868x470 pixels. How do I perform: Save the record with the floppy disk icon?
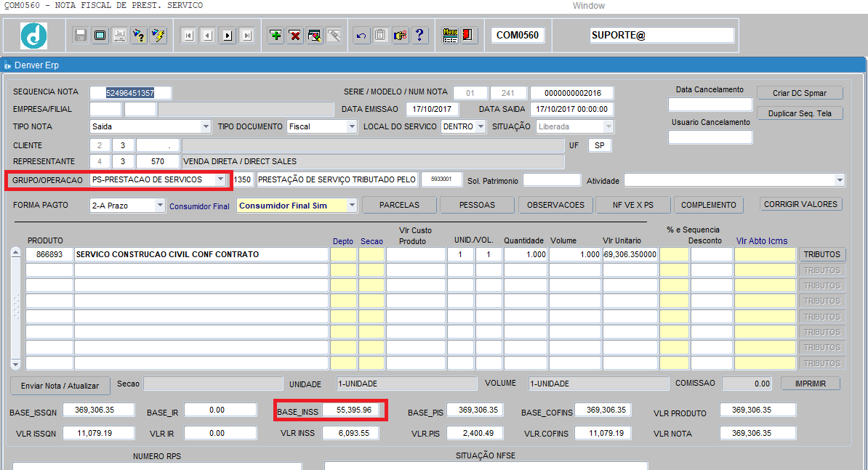pyautogui.click(x=80, y=36)
